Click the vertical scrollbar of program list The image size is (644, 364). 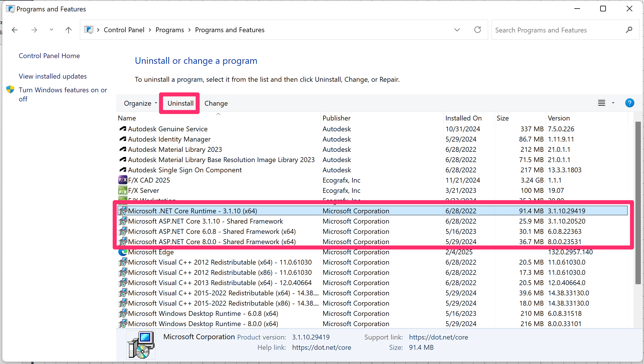click(638, 203)
